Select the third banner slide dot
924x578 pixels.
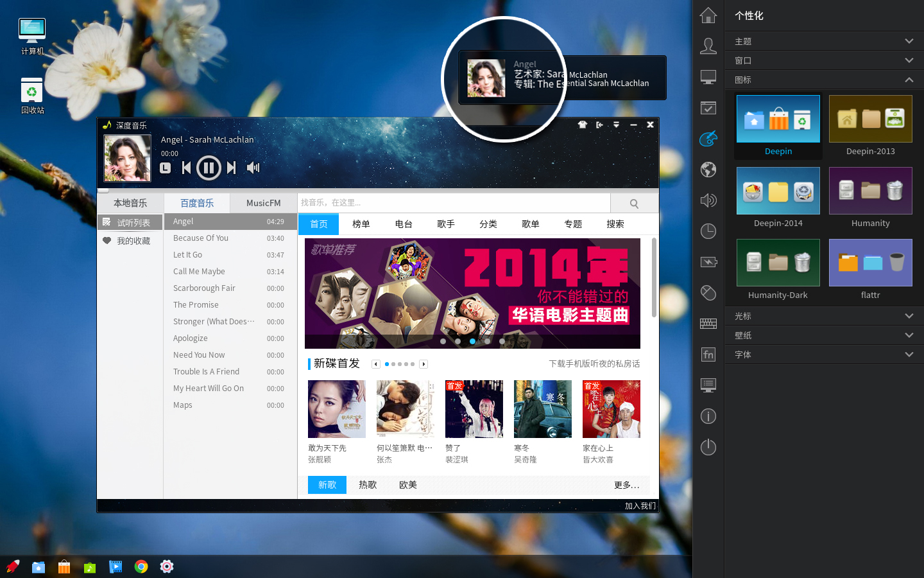(473, 342)
